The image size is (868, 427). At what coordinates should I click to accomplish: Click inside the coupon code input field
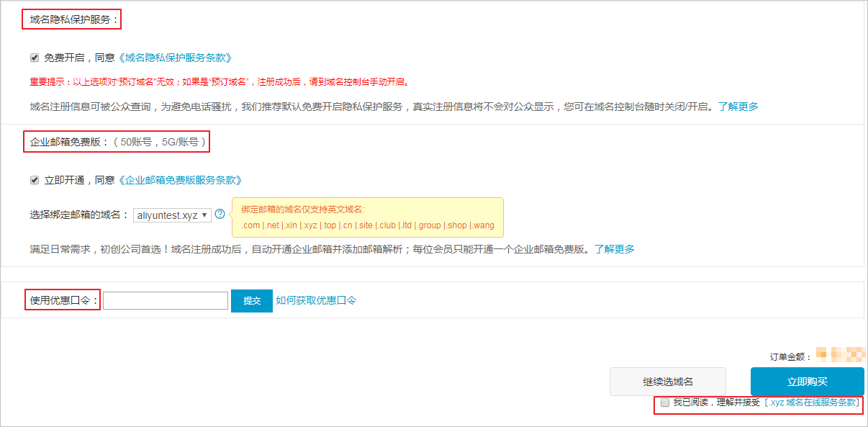165,300
